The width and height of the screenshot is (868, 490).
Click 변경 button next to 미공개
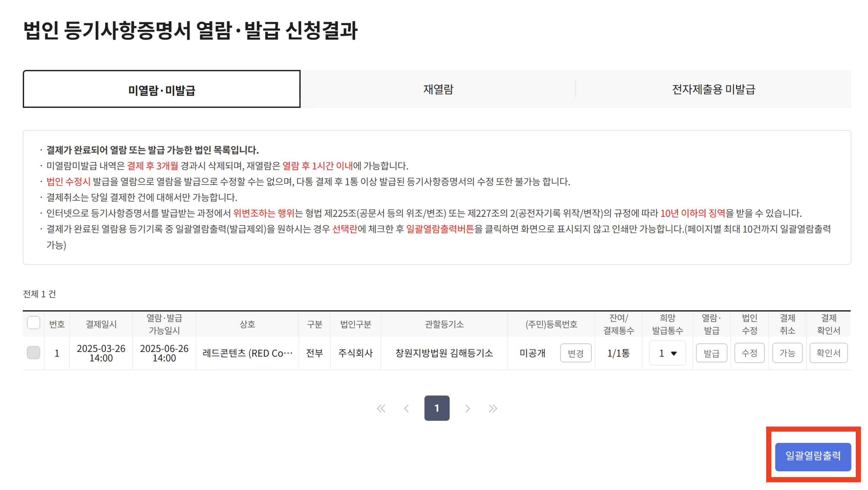575,353
